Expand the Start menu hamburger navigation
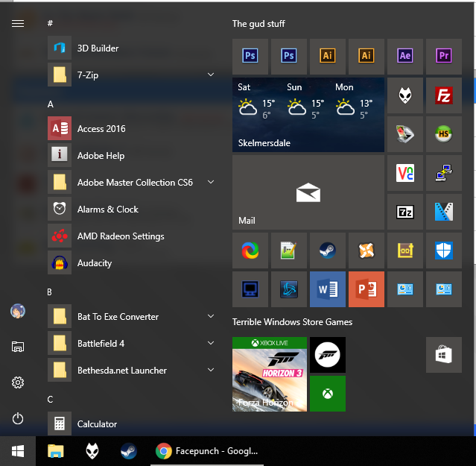This screenshot has height=466, width=476. [18, 23]
